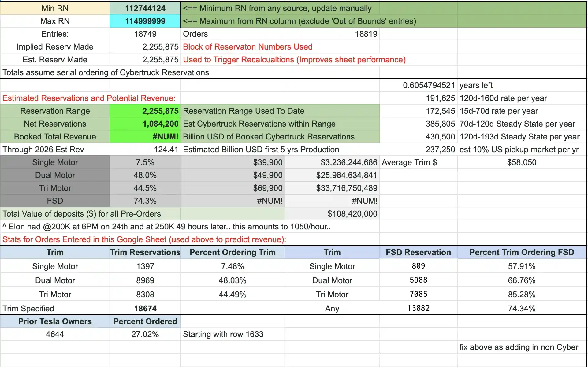Select the Single Motor percentage 7.5% cell
The height and width of the screenshot is (367, 588).
(x=145, y=162)
